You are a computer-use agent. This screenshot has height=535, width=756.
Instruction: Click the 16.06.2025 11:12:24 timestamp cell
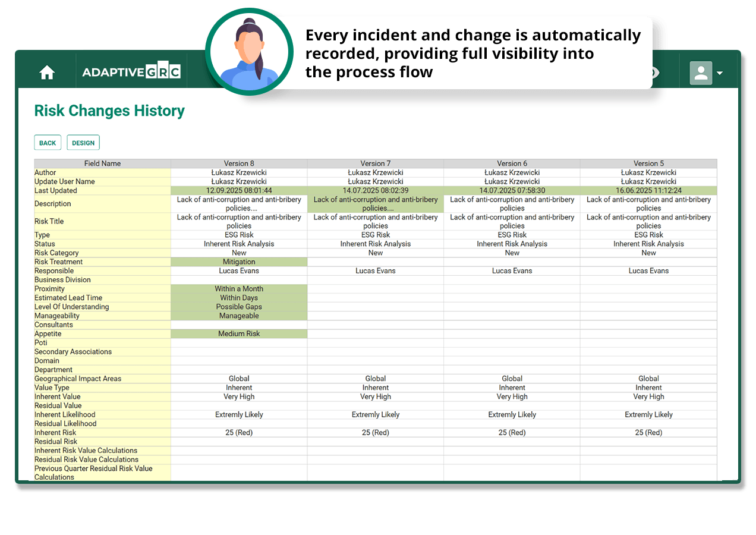[x=648, y=191]
